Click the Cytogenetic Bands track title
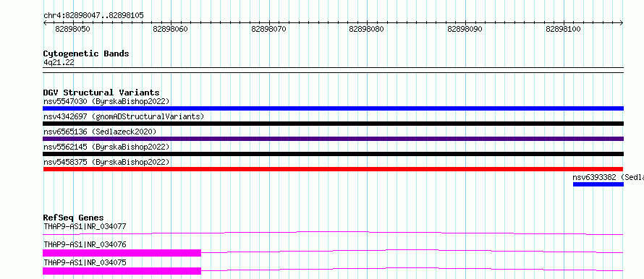644x279 pixels. 86,53
